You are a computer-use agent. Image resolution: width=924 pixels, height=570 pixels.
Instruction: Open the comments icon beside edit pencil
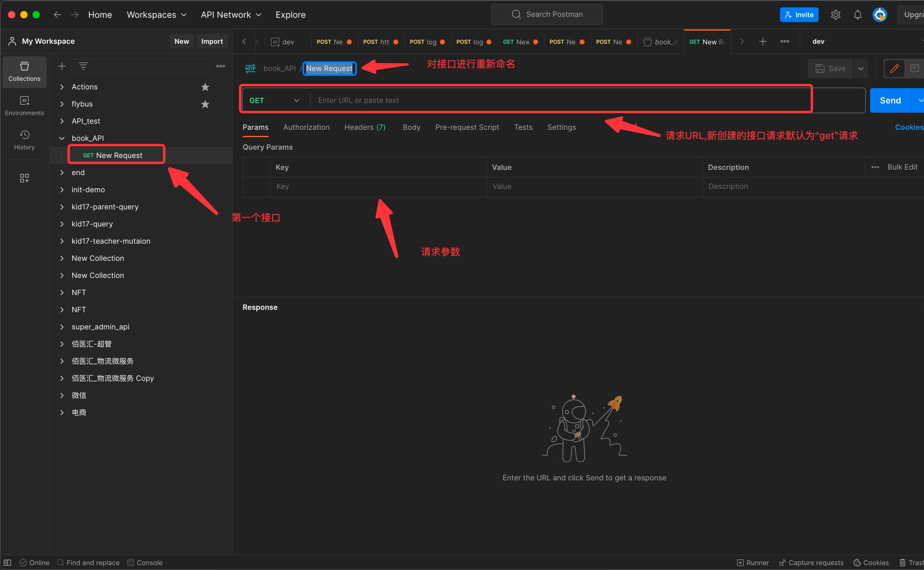coord(914,69)
